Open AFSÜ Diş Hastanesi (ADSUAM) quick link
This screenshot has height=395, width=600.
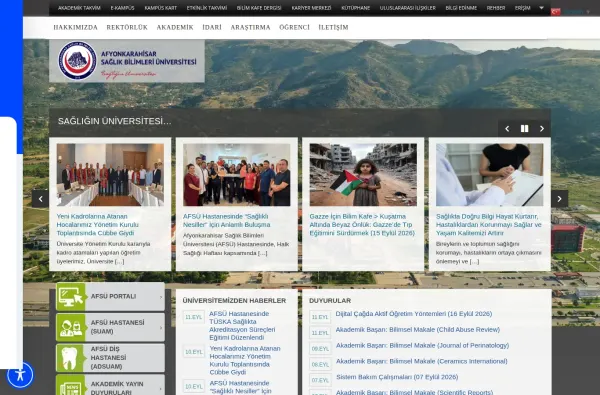click(x=111, y=358)
